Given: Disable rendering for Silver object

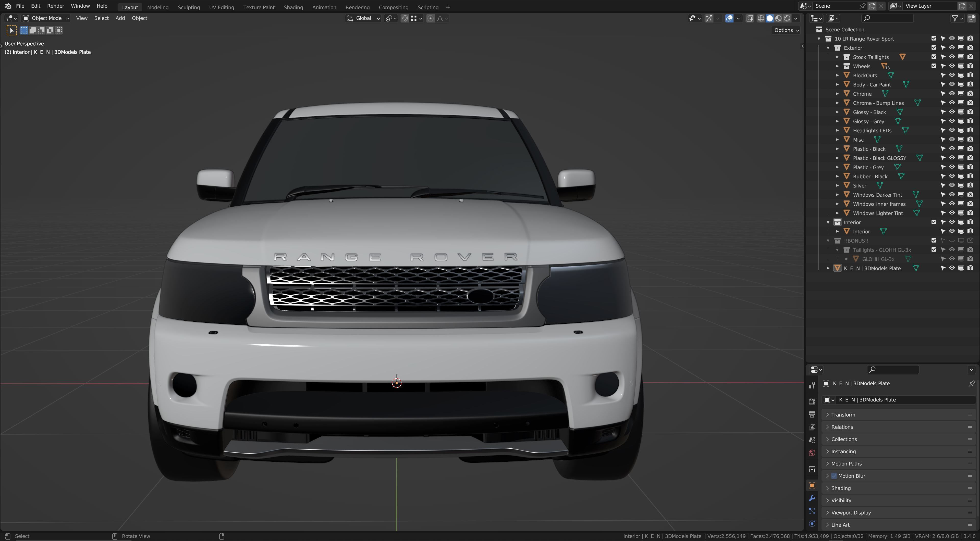Looking at the screenshot, I should point(971,185).
